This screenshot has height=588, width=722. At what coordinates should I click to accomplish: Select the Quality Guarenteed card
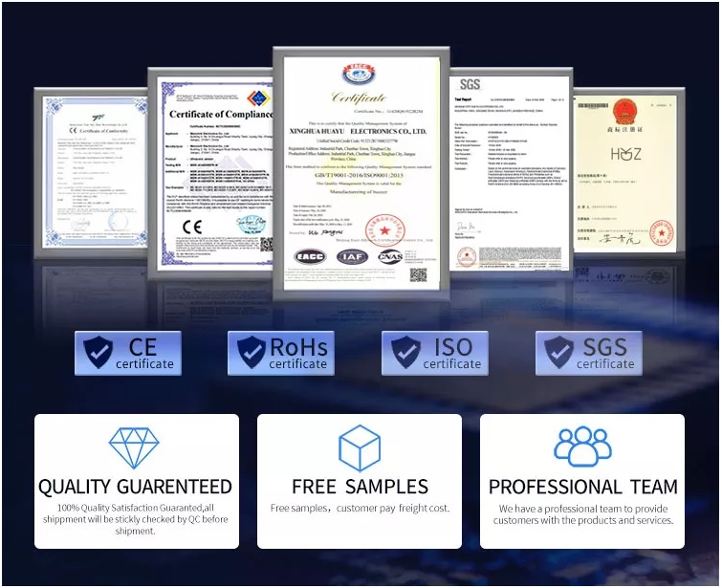[137, 481]
